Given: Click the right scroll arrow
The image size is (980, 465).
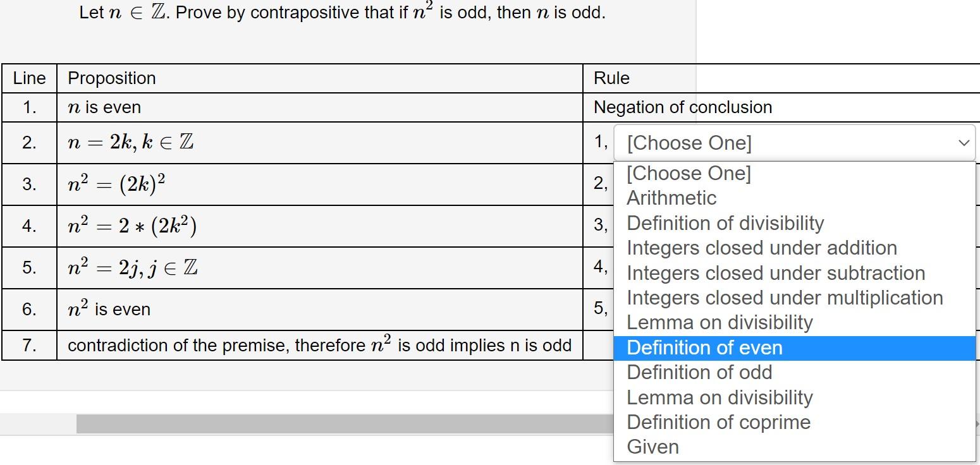Looking at the screenshot, I should [976, 424].
